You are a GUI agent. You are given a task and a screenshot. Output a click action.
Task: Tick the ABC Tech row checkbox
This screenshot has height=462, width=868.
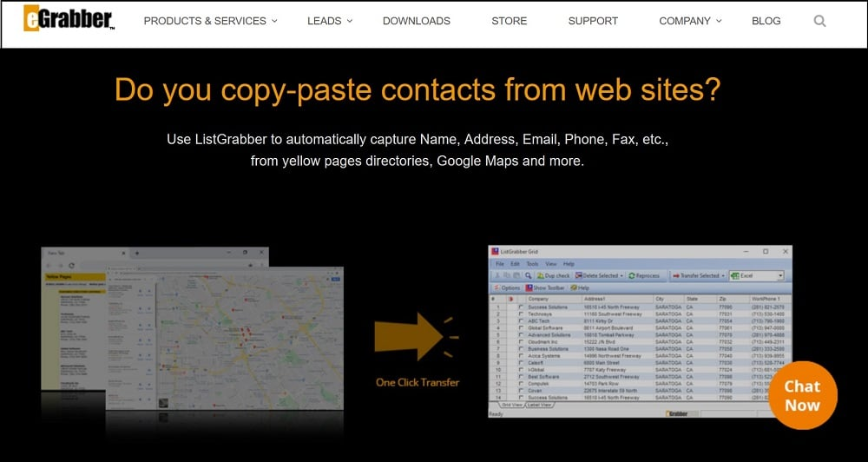tap(521, 320)
